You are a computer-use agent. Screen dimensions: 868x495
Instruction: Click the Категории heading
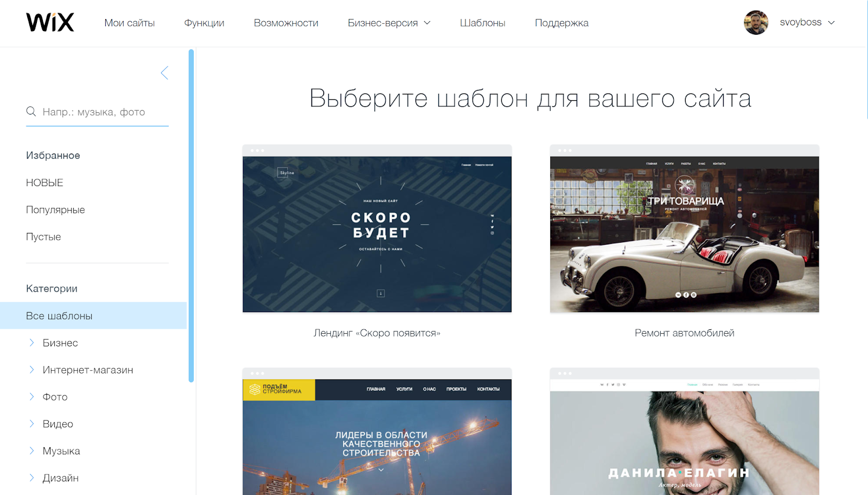click(x=52, y=288)
